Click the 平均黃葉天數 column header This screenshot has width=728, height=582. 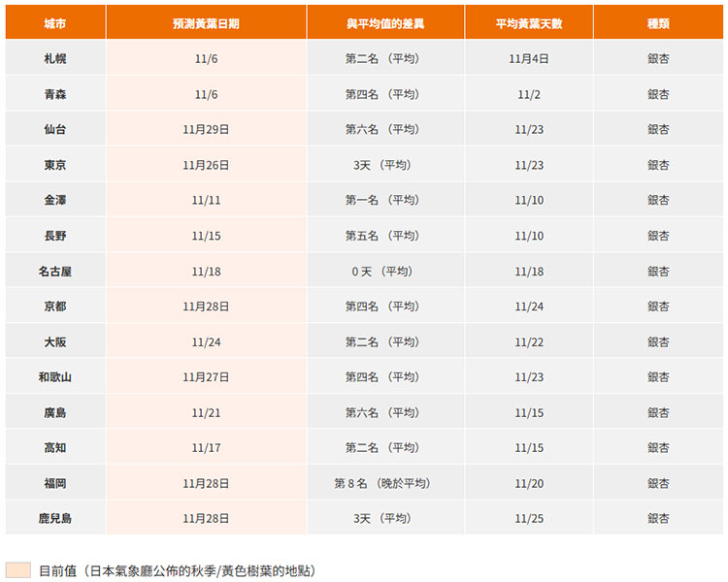click(x=529, y=22)
